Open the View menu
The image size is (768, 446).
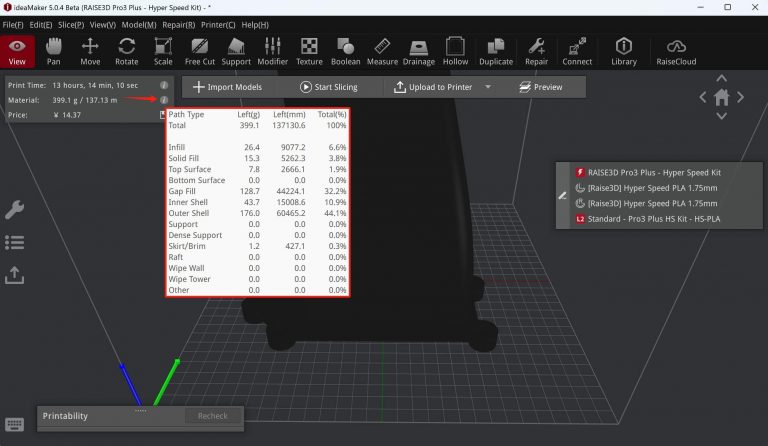point(103,25)
